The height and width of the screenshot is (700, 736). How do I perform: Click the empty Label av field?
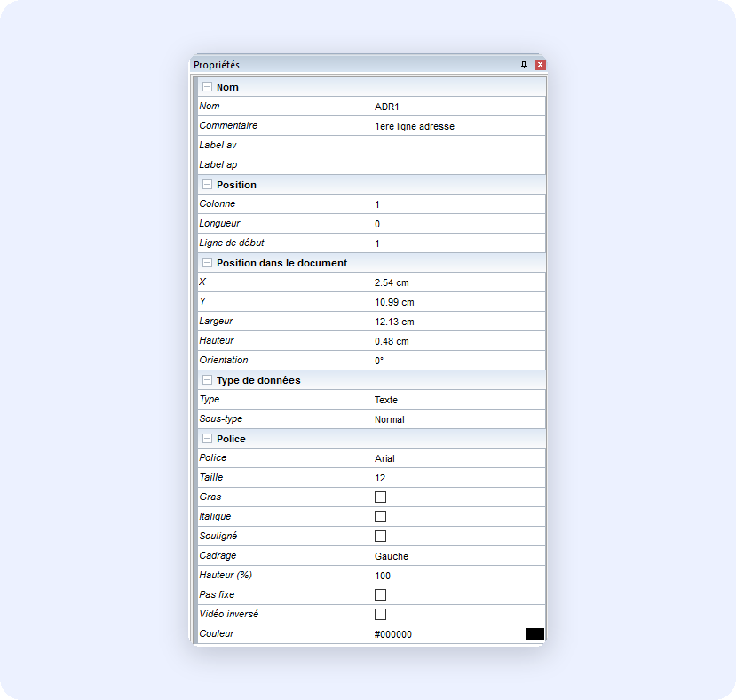tap(456, 146)
